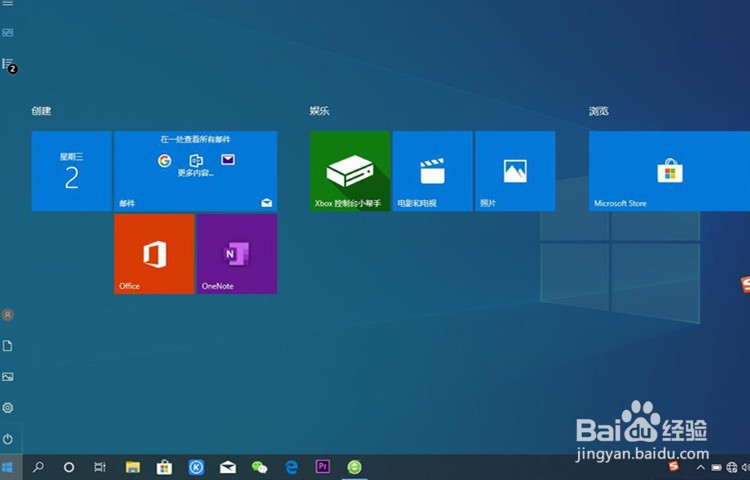Open 电影和电视 tile

tap(433, 171)
